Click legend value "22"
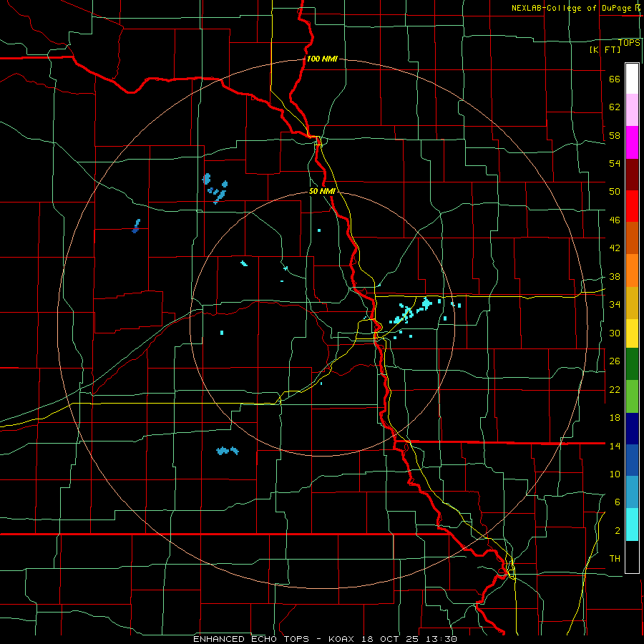The height and width of the screenshot is (644, 644). pos(615,389)
